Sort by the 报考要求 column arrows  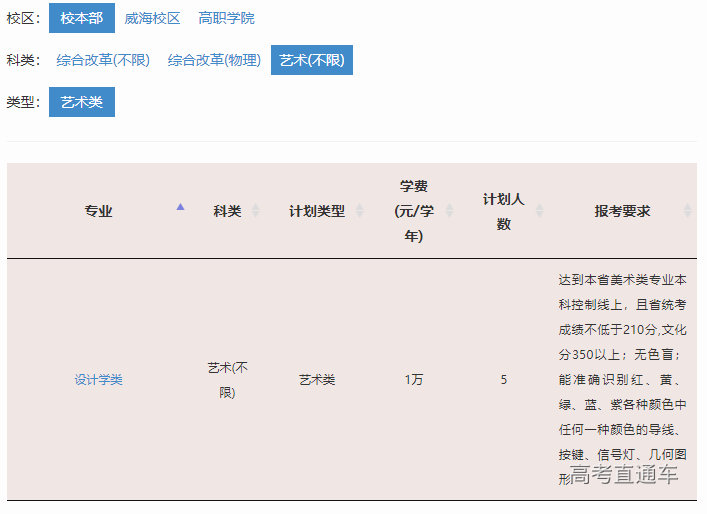tap(687, 211)
